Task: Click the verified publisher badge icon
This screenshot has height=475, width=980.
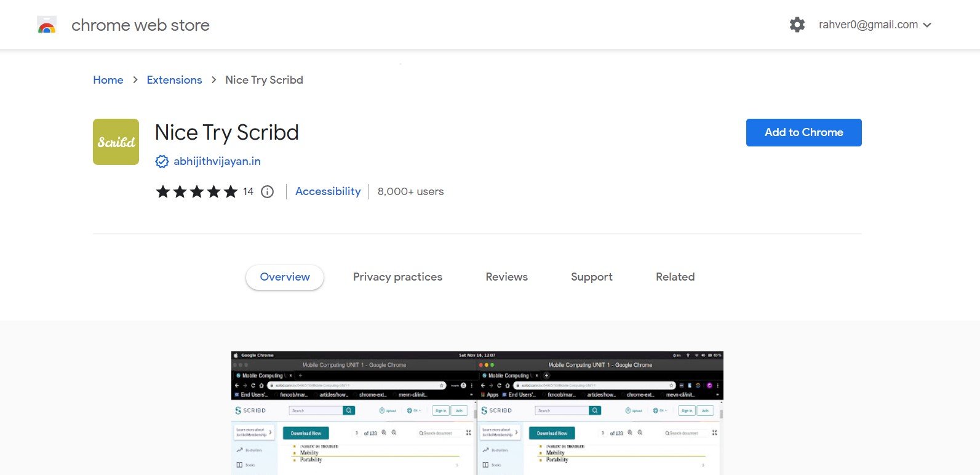Action: pos(162,161)
